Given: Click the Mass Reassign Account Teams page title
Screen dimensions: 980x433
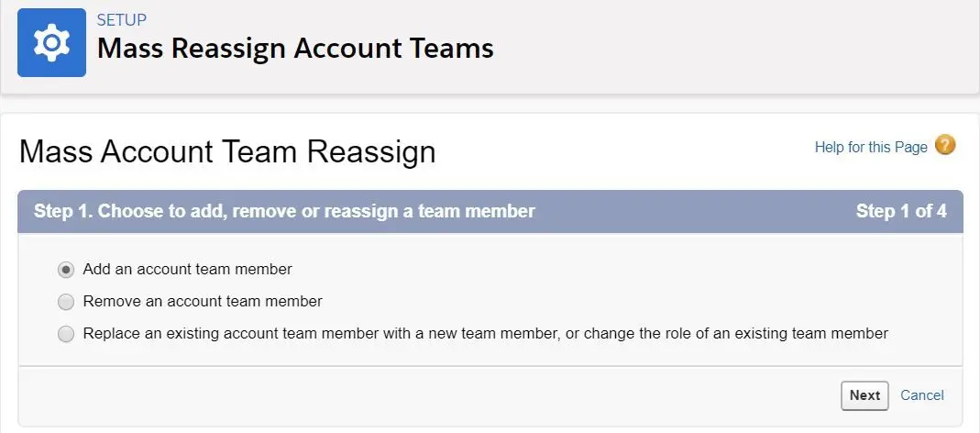Looking at the screenshot, I should tap(295, 49).
